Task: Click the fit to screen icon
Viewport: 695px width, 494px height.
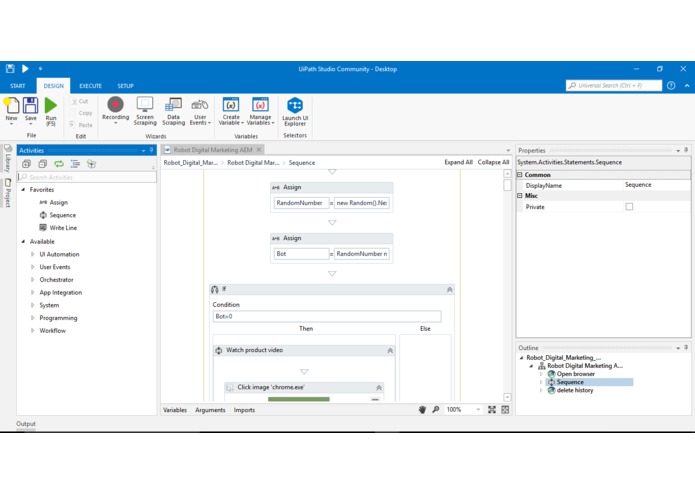Action: pyautogui.click(x=492, y=410)
